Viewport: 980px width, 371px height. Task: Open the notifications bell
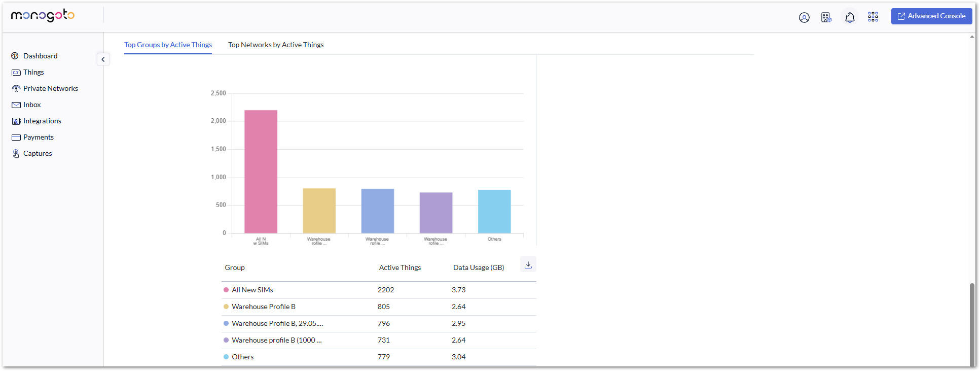(x=850, y=18)
